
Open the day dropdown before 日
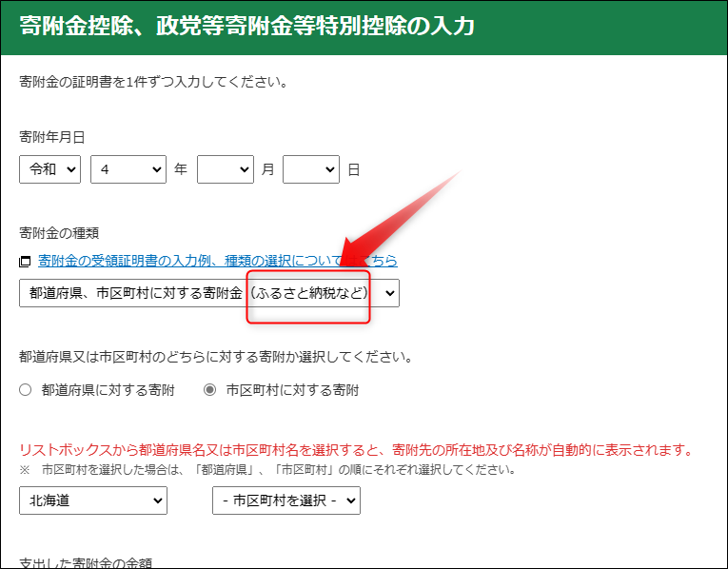point(311,169)
